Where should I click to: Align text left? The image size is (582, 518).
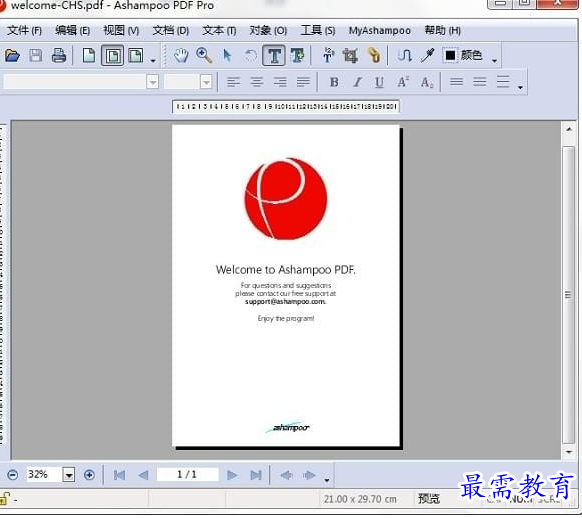point(233,82)
